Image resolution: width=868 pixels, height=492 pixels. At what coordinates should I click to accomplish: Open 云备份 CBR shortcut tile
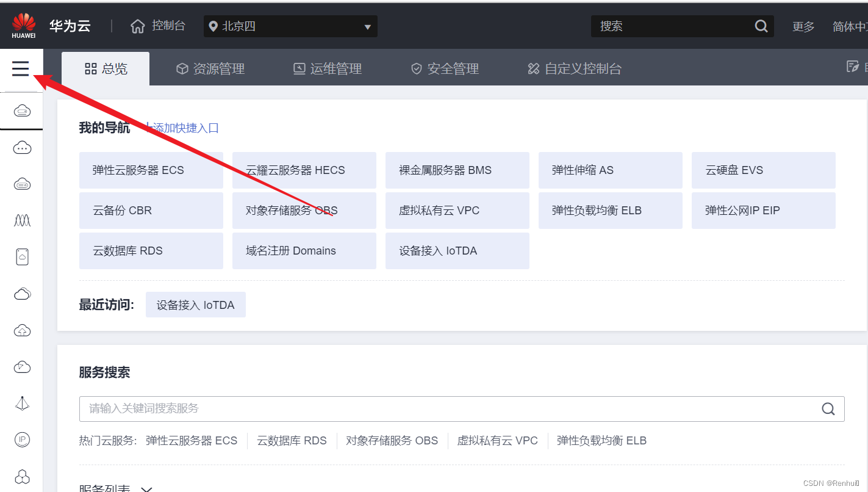pyautogui.click(x=151, y=211)
